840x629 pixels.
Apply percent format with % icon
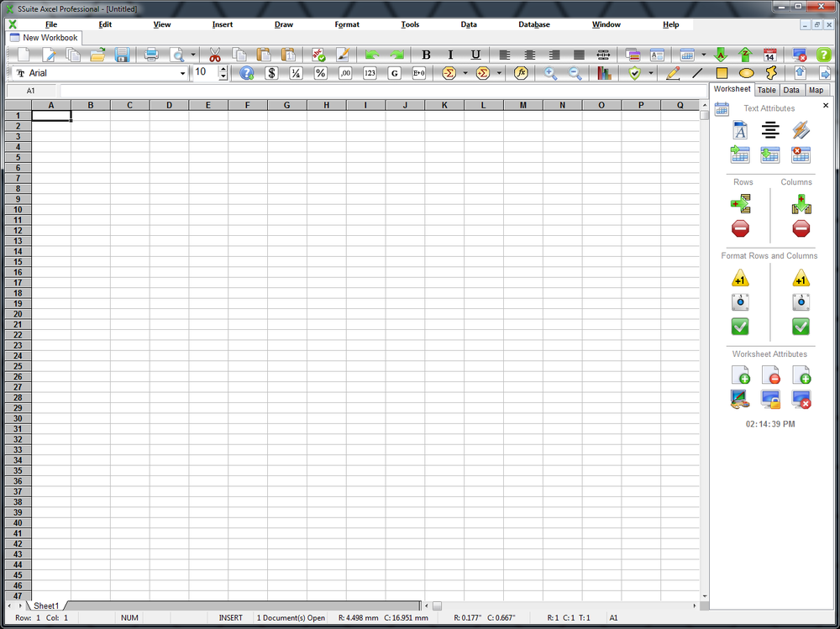(320, 73)
